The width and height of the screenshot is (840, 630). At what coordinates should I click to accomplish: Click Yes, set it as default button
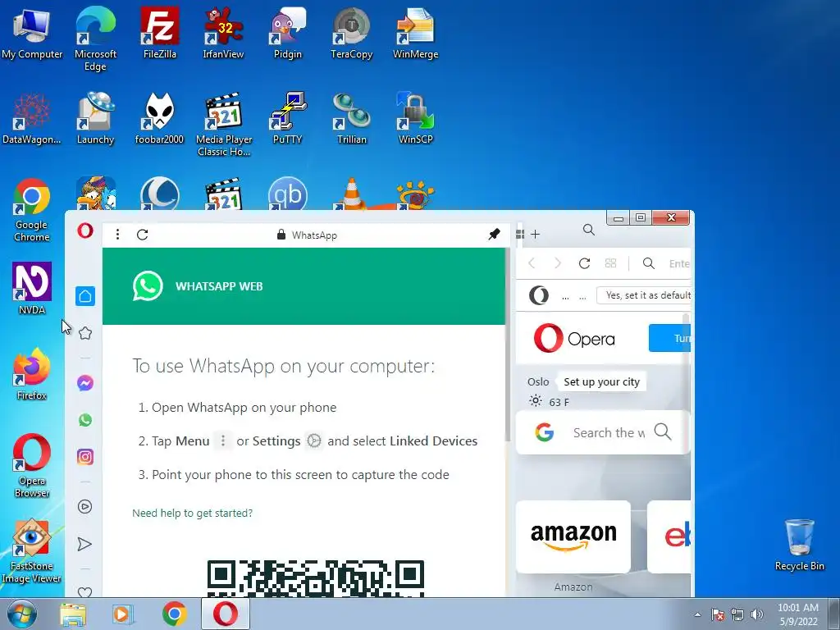(643, 295)
